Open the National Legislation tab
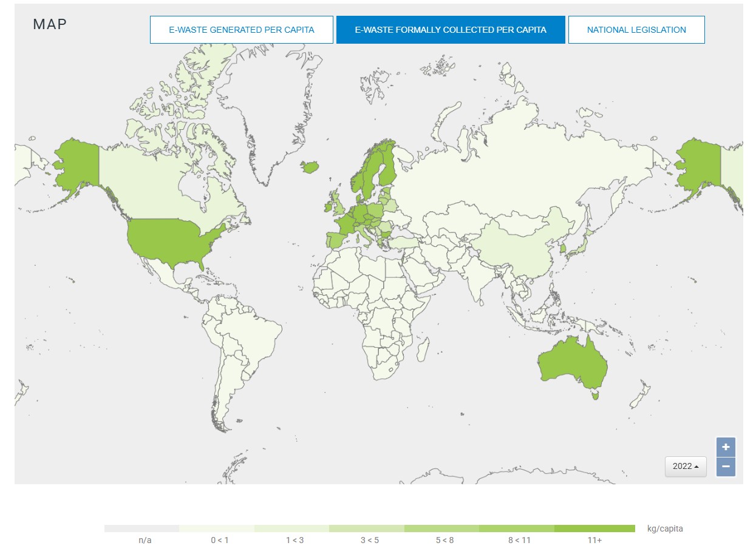The height and width of the screenshot is (554, 756). coord(636,30)
